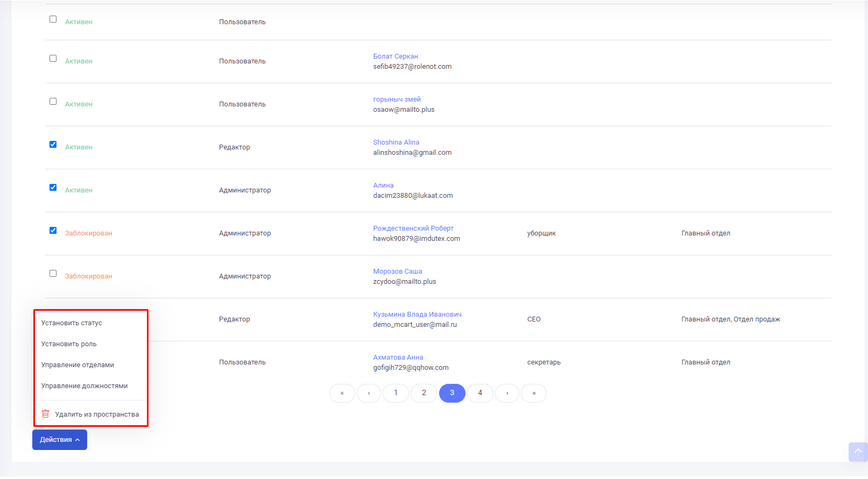Image resolution: width=868 pixels, height=479 pixels.
Task: Click the trash icon beside Удалить из пространства
Action: [46, 414]
